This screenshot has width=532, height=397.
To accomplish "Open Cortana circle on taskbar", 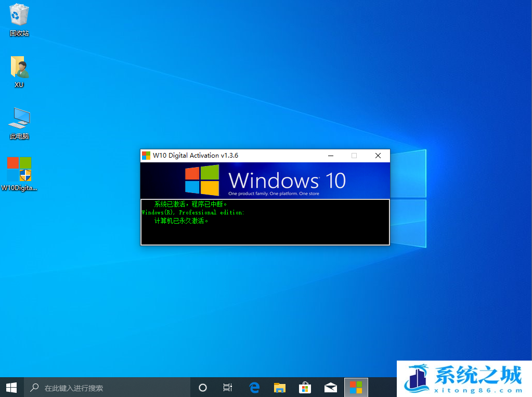I will [202, 388].
